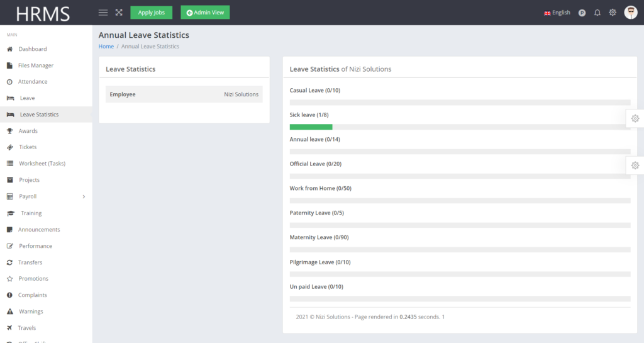
Task: Open Announcements menu item
Action: (39, 230)
